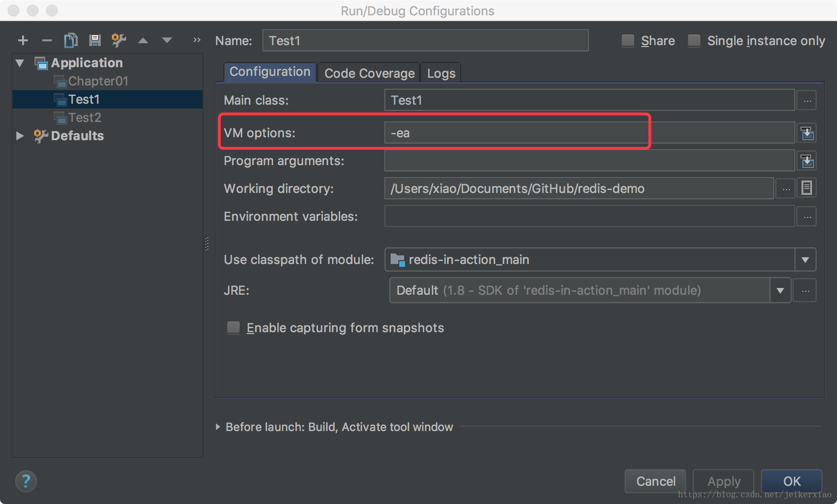Viewport: 837px width, 504px height.
Task: Move configuration down with arrow icon
Action: [167, 41]
